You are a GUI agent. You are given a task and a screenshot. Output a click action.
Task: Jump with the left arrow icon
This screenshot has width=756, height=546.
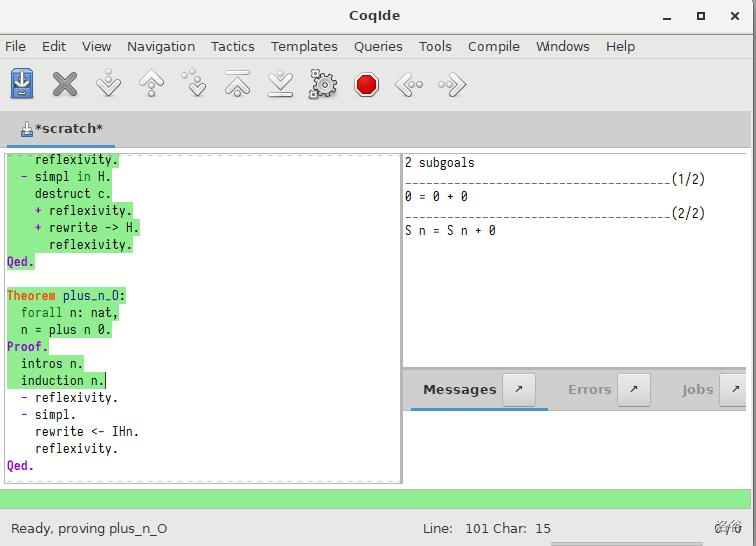pyautogui.click(x=409, y=85)
